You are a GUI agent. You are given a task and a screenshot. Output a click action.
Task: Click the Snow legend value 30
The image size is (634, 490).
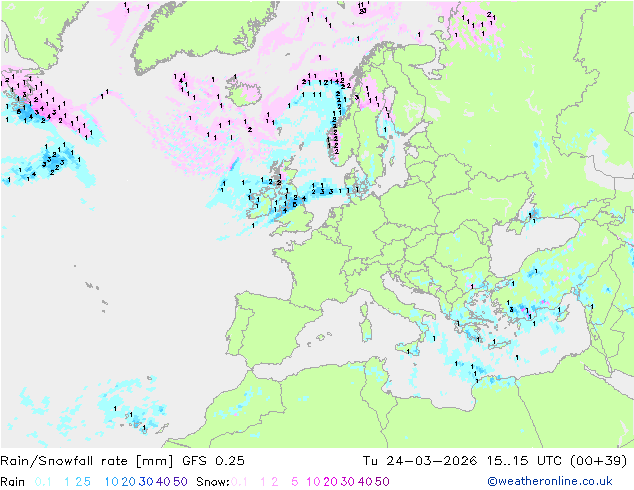[348, 482]
